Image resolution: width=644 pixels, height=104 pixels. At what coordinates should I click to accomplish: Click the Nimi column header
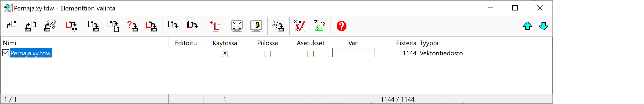pos(10,43)
